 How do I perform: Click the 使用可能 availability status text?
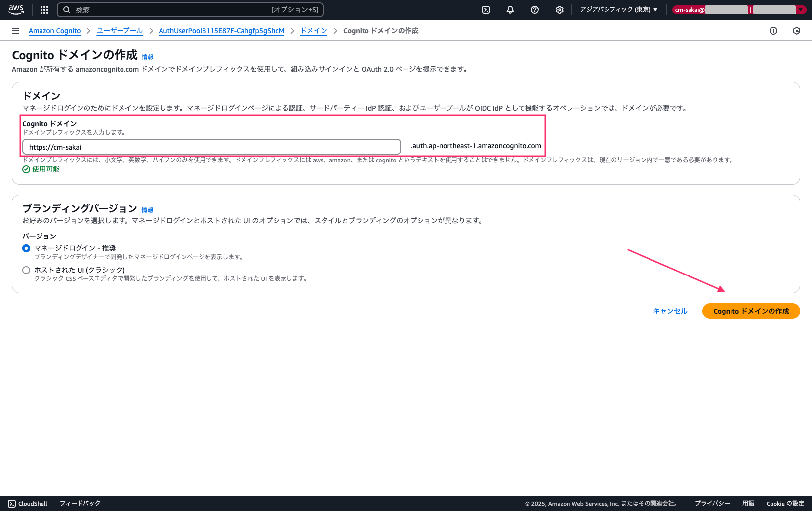46,169
